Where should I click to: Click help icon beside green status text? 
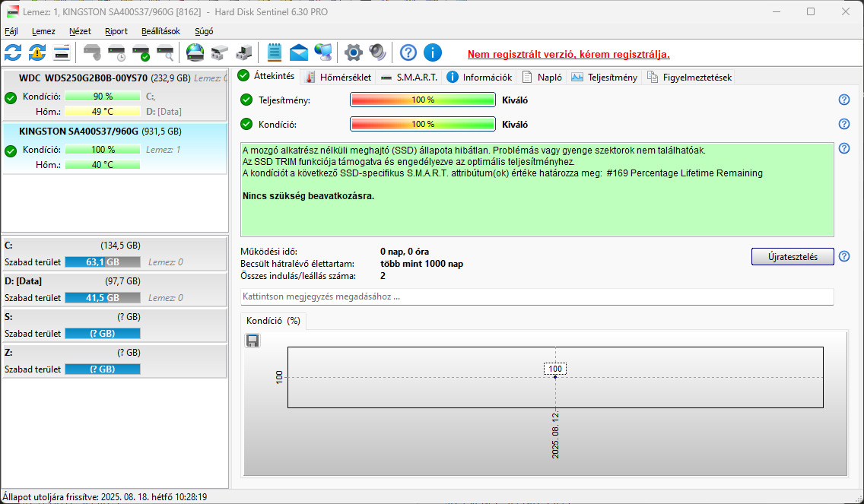point(843,148)
